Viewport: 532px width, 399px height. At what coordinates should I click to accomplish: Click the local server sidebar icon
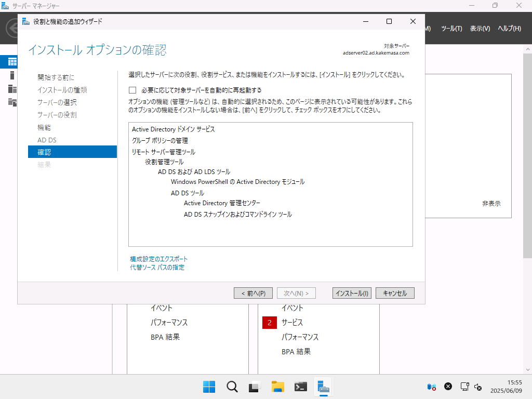point(12,75)
